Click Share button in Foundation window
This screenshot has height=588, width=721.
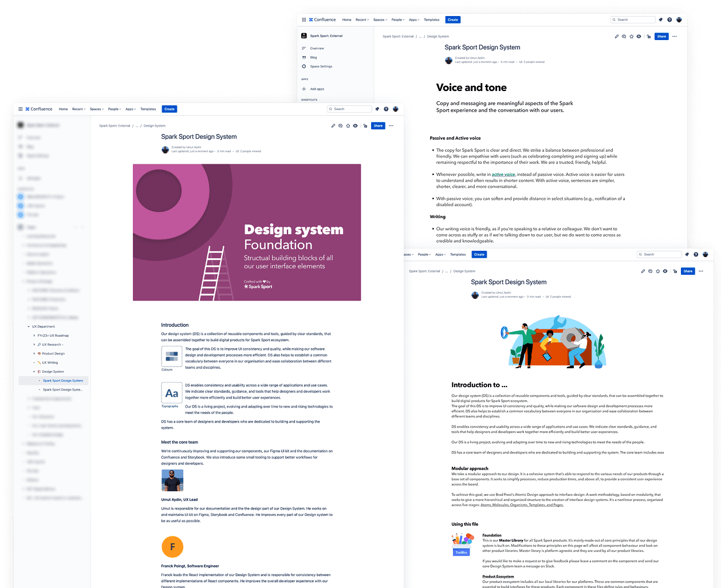pos(378,126)
